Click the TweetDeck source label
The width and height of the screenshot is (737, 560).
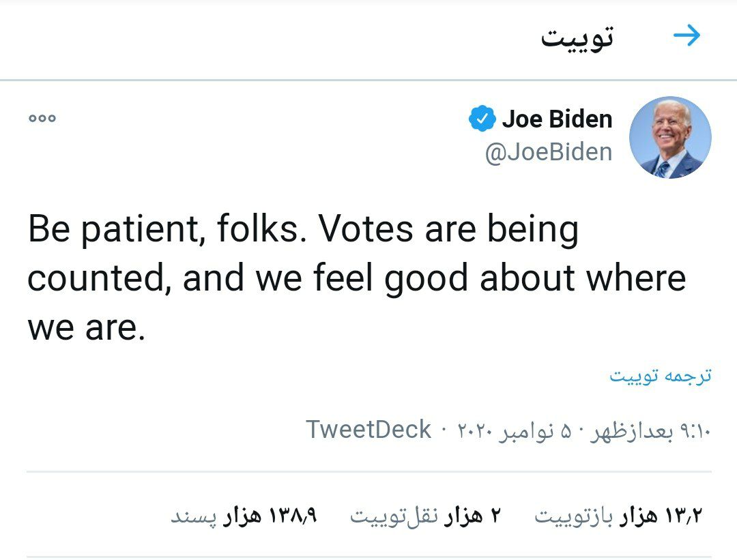point(369,430)
